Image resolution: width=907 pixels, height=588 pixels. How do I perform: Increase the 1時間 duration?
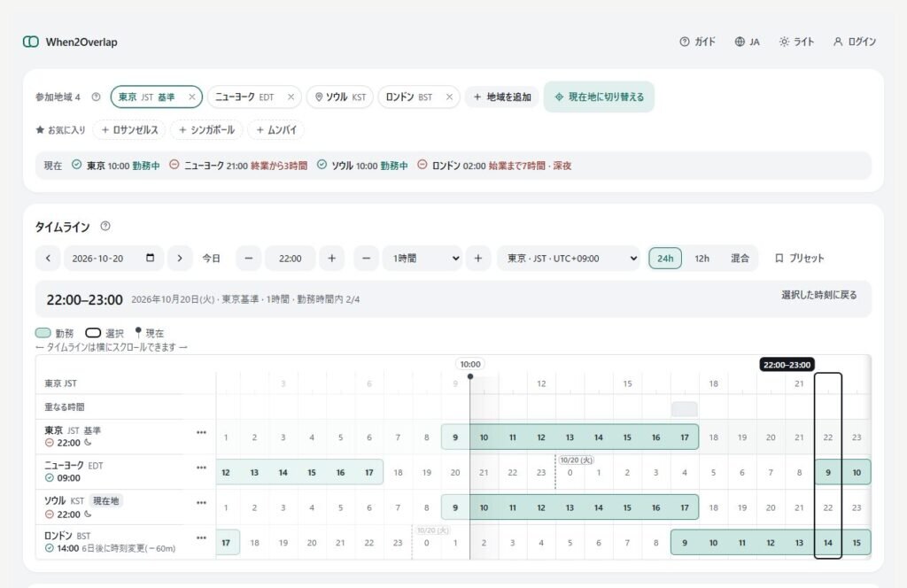477,259
